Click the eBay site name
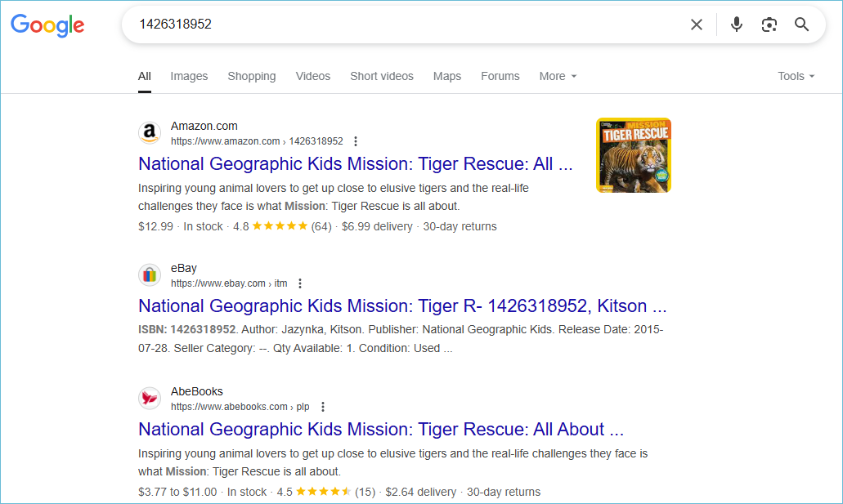The image size is (843, 504). [x=184, y=268]
